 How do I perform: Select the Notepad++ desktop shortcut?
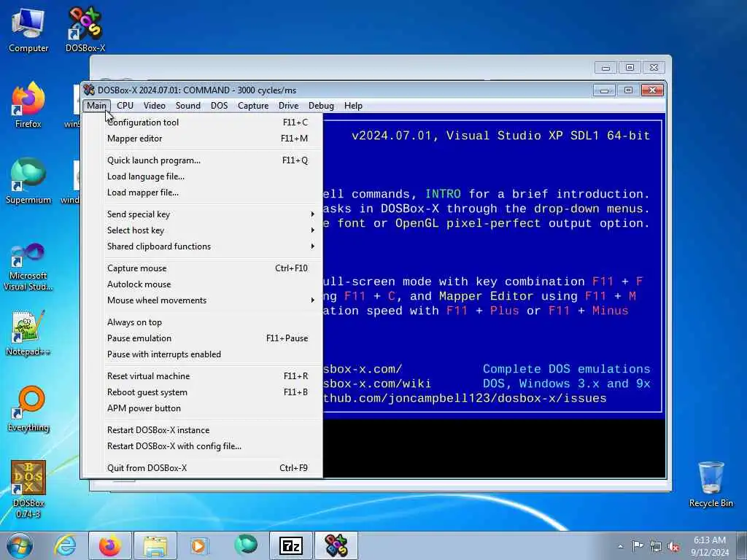[28, 333]
